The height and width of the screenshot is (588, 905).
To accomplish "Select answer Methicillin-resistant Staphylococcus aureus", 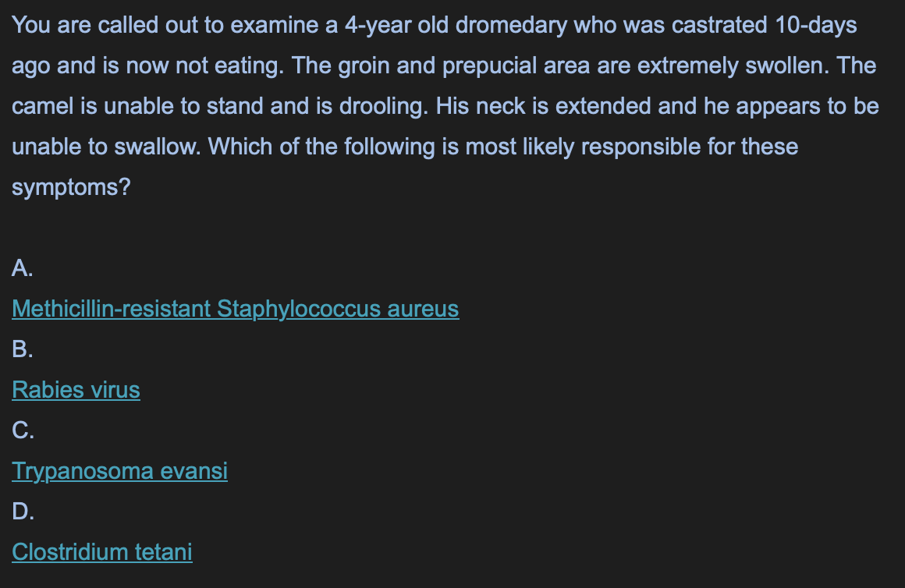I will pyautogui.click(x=236, y=309).
